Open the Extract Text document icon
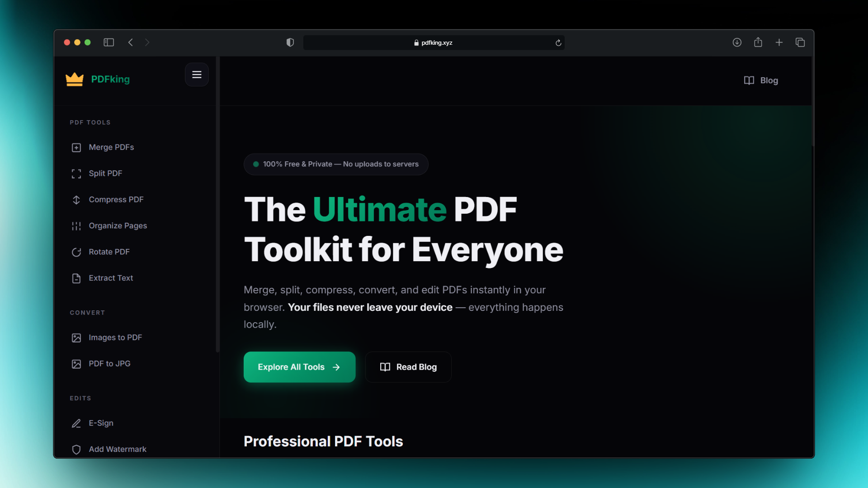The height and width of the screenshot is (488, 868). pyautogui.click(x=76, y=278)
